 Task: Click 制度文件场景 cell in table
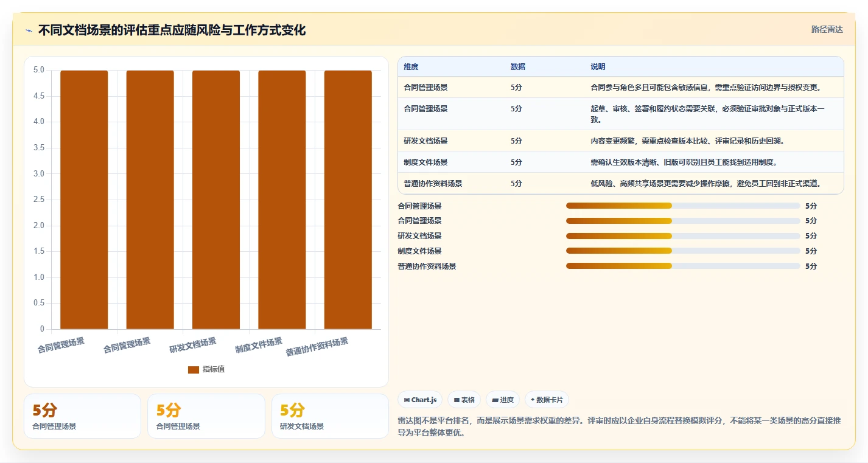coord(425,162)
